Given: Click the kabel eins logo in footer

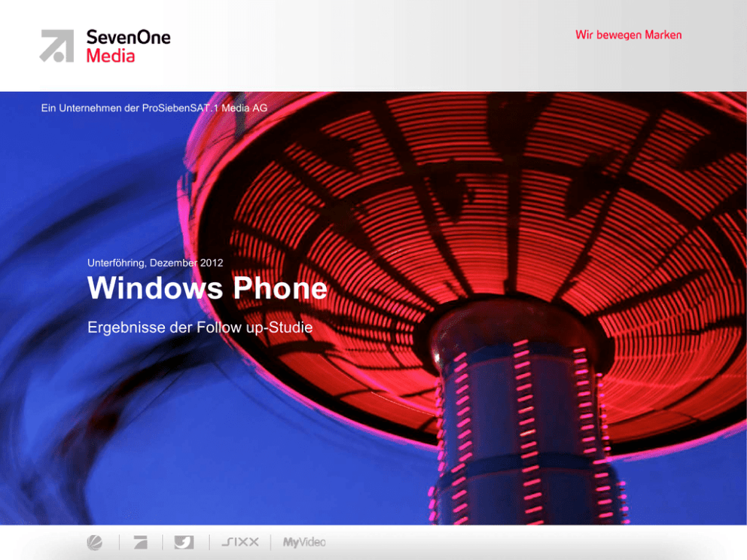Looking at the screenshot, I should pos(184,542).
